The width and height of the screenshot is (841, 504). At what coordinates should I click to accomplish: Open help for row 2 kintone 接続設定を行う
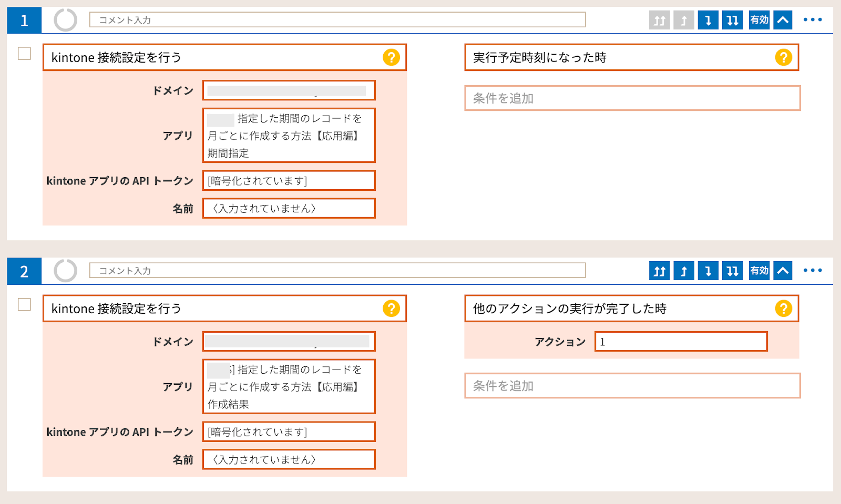391,308
